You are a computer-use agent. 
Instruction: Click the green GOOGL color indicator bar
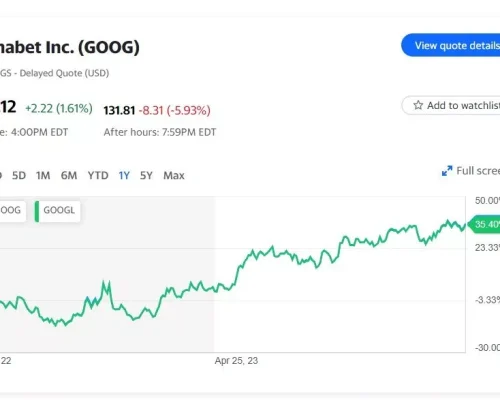point(37,211)
